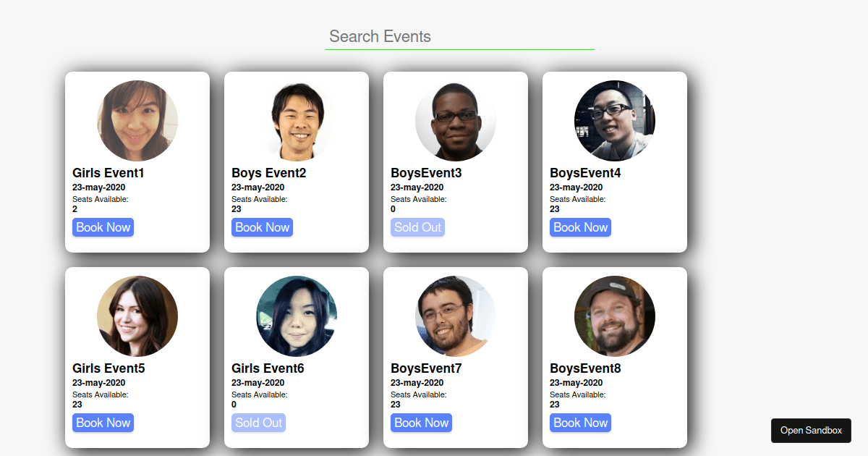Book Now for Girls Event5
The width and height of the screenshot is (868, 456).
pyautogui.click(x=103, y=422)
